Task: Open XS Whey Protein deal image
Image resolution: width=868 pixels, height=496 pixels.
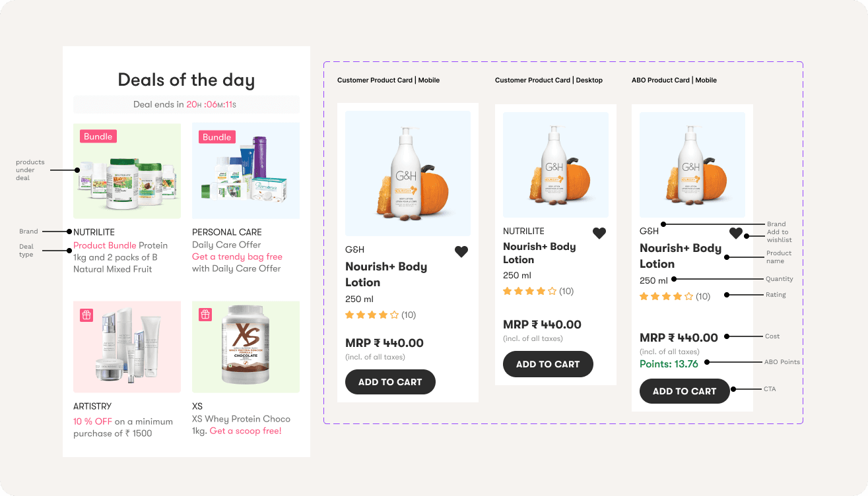Action: pyautogui.click(x=246, y=347)
